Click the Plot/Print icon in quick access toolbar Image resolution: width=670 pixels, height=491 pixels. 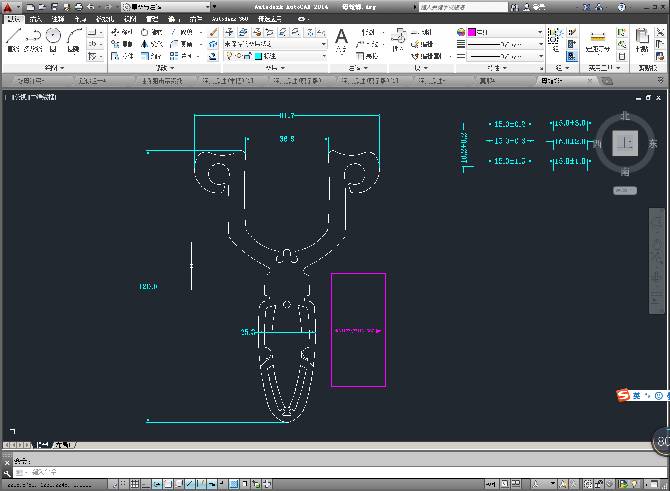click(x=79, y=7)
